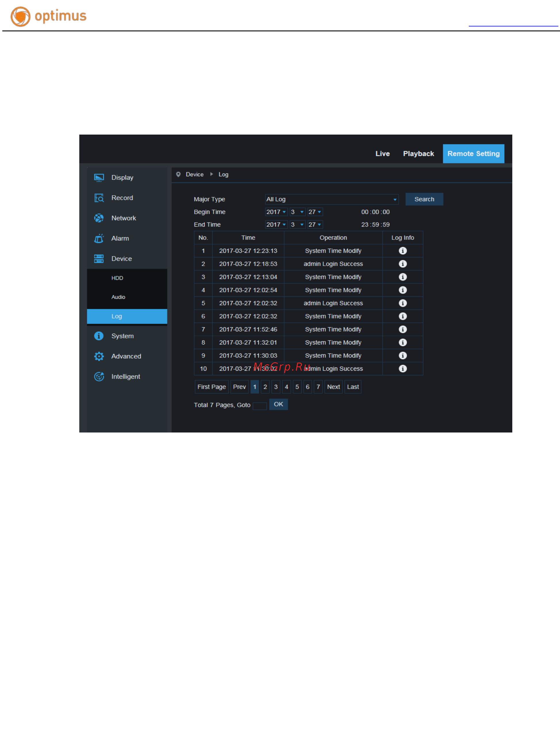This screenshot has height=733, width=560.
Task: Select the 2017-03-27 12:18:53 time cell
Action: point(248,263)
